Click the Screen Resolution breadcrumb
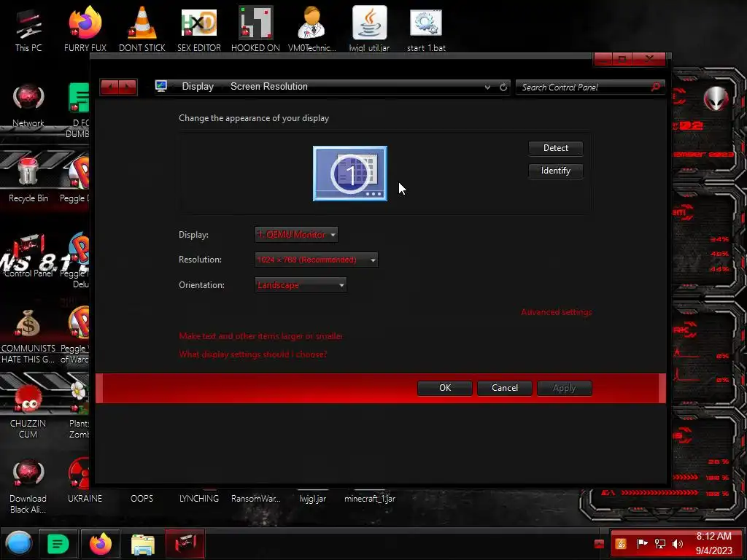This screenshot has height=560, width=747. click(269, 87)
